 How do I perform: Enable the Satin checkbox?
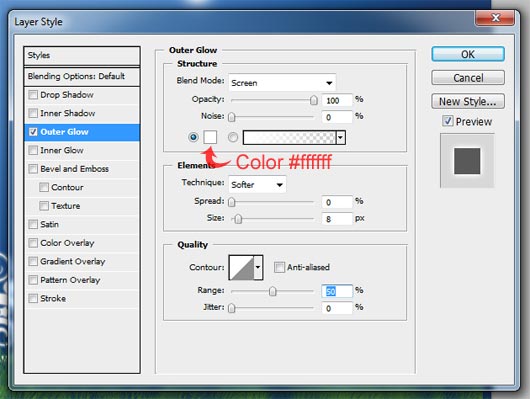(x=33, y=224)
